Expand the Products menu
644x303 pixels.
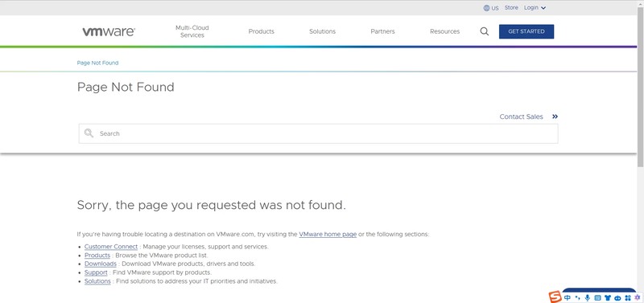261,31
